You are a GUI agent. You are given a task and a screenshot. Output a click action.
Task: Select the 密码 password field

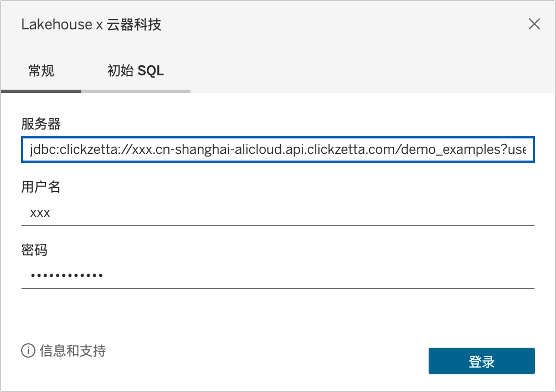click(278, 275)
